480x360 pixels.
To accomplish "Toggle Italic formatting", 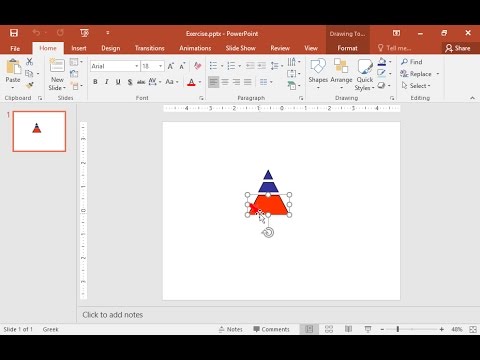I will (107, 82).
